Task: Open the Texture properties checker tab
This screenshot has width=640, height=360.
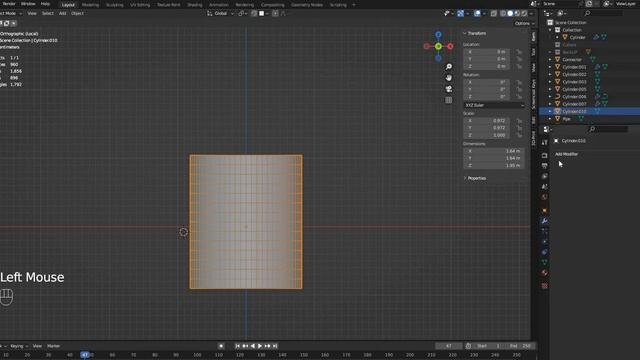Action: pos(544,286)
